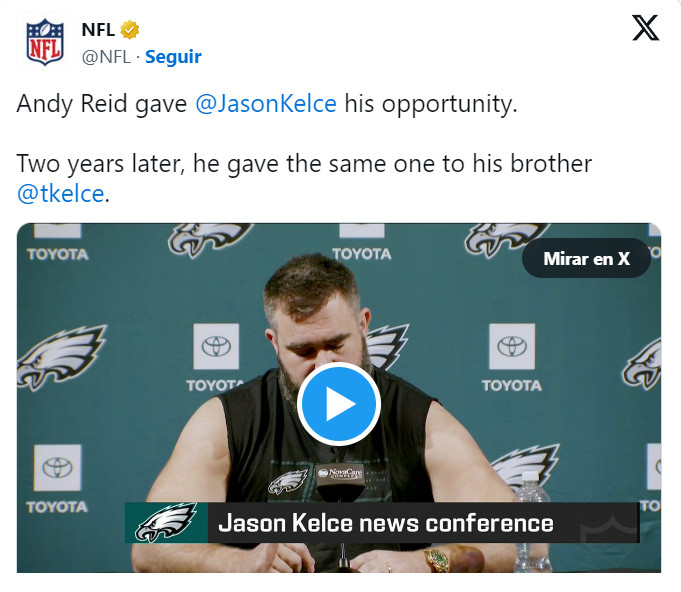Open the @tkelce mention
This screenshot has width=681, height=592.
61,194
